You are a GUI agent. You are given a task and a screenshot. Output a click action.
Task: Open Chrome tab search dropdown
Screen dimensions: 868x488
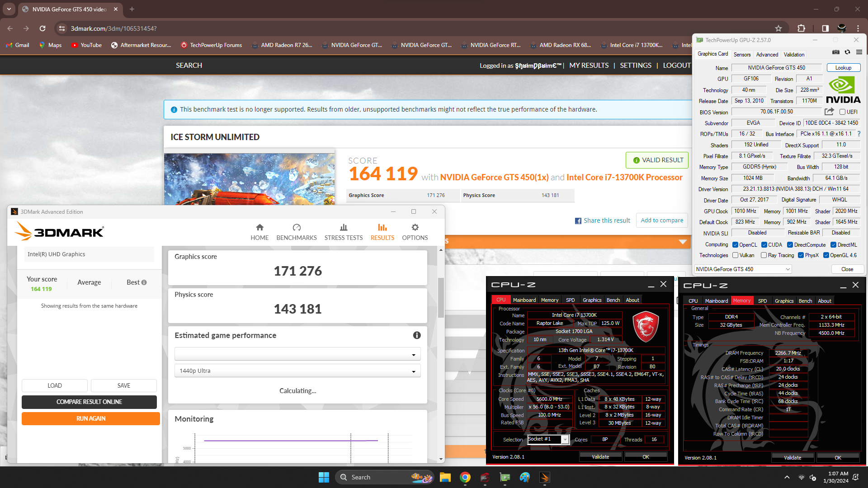9,9
